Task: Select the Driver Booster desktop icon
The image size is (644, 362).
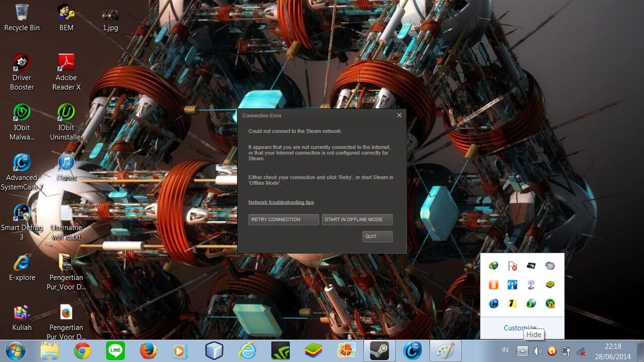Action: click(x=22, y=72)
